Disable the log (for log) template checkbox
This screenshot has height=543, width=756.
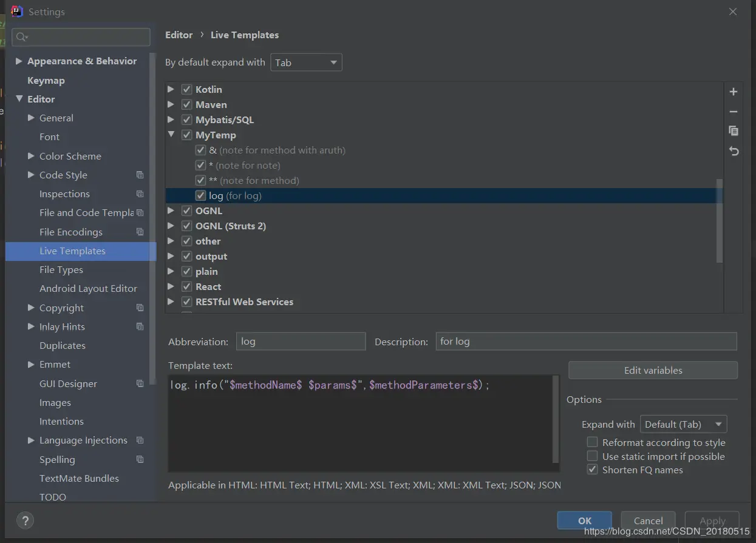pyautogui.click(x=200, y=195)
